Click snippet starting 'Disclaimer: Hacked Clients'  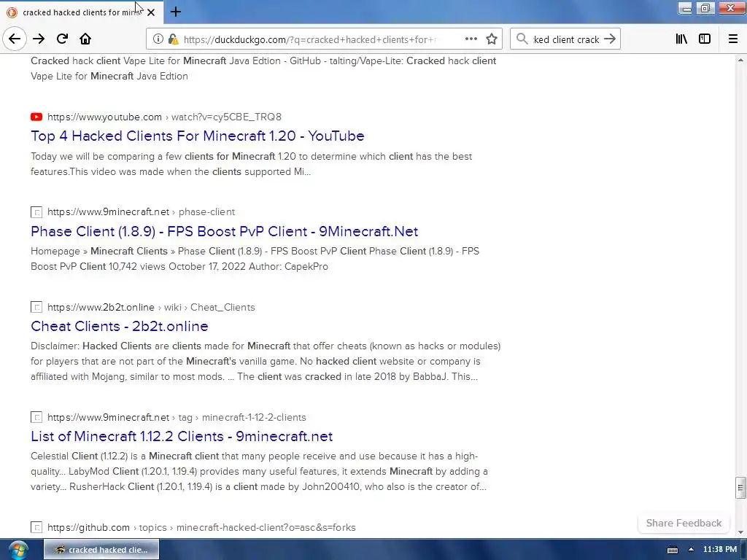266,361
